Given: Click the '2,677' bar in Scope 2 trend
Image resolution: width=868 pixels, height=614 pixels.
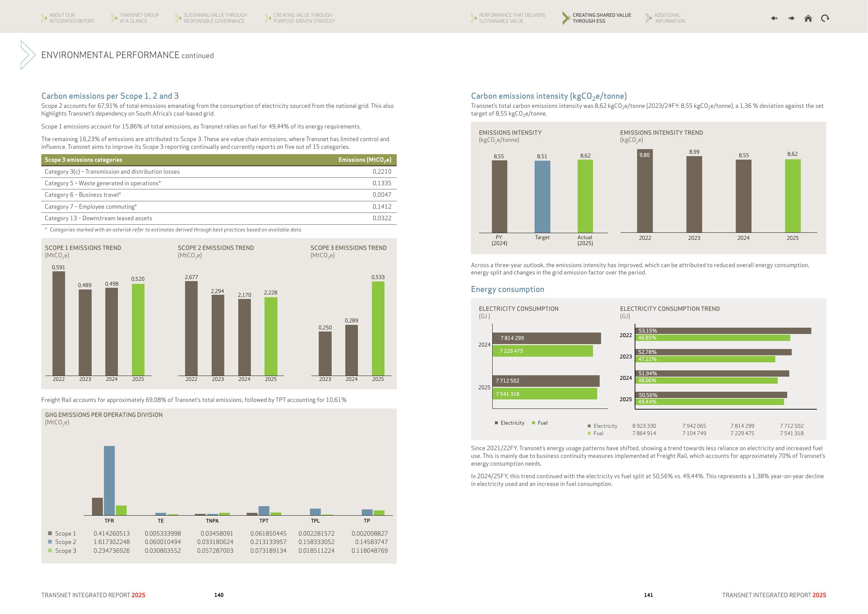Looking at the screenshot, I should click(191, 328).
